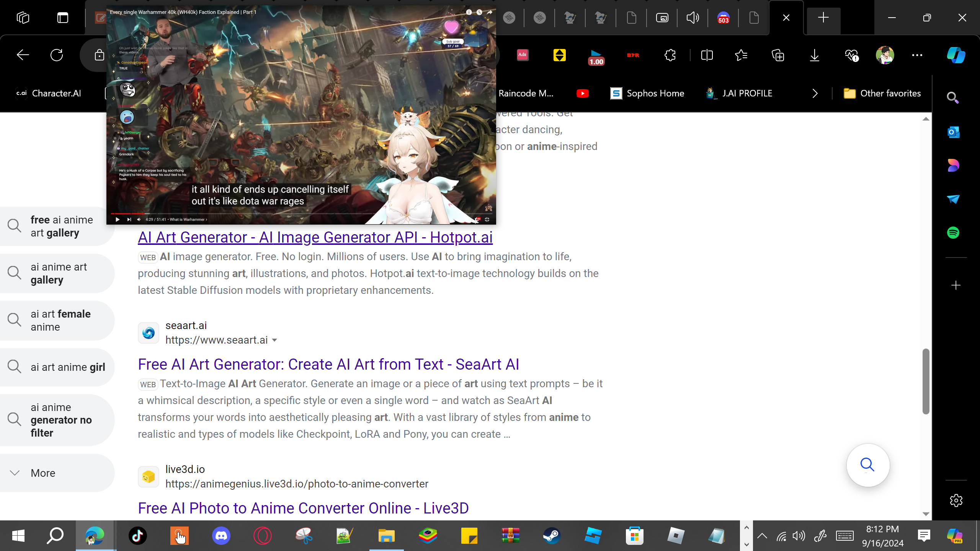
Task: Open HD video quality settings
Action: (477, 219)
